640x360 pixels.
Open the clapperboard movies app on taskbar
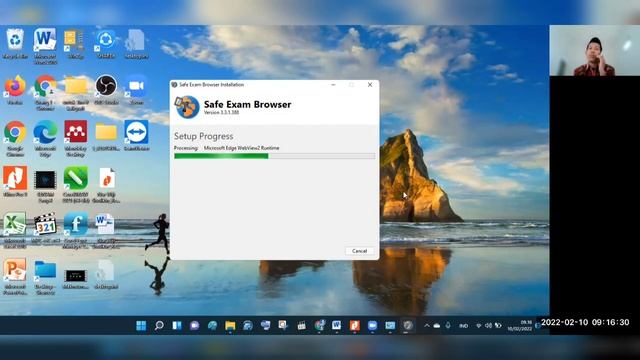tap(301, 325)
